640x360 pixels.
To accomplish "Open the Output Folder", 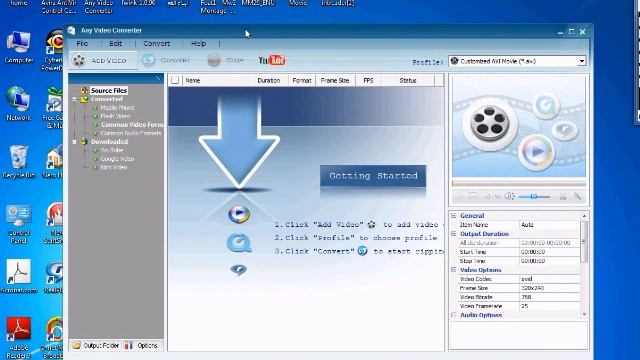I will [x=96, y=345].
